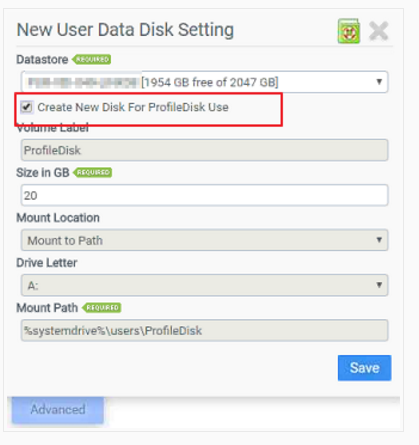
Task: Click the Mount Location field label
Action: tap(58, 218)
